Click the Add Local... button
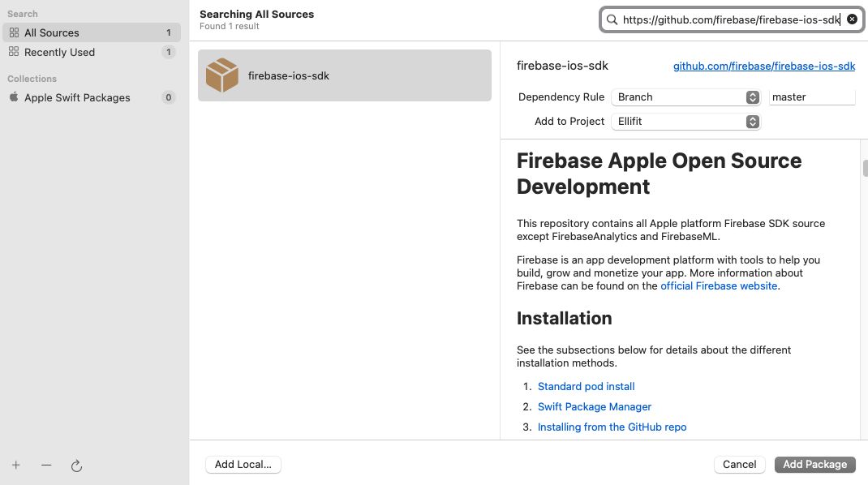Image resolution: width=868 pixels, height=485 pixels. [243, 465]
